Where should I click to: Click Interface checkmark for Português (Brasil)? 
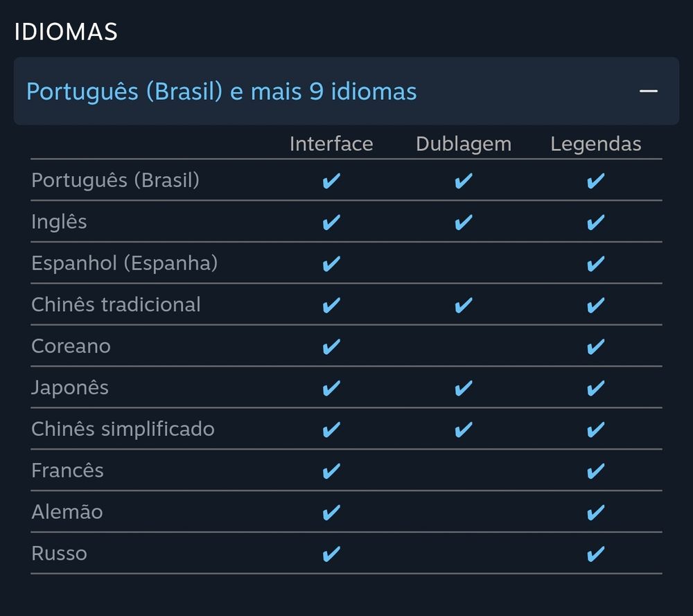331,181
